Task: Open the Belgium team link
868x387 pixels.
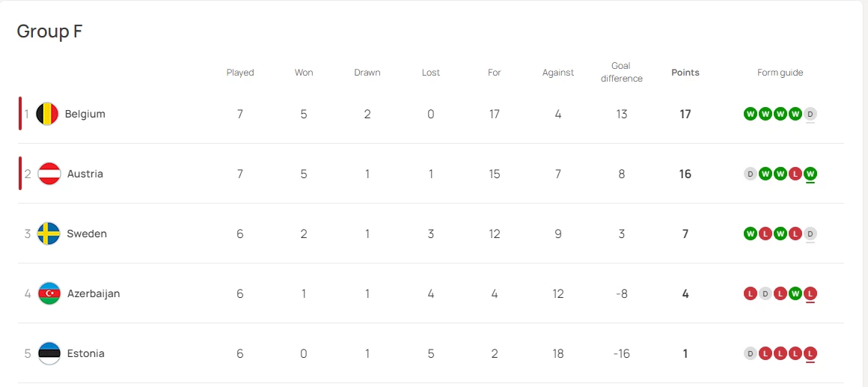Action: pyautogui.click(x=85, y=114)
